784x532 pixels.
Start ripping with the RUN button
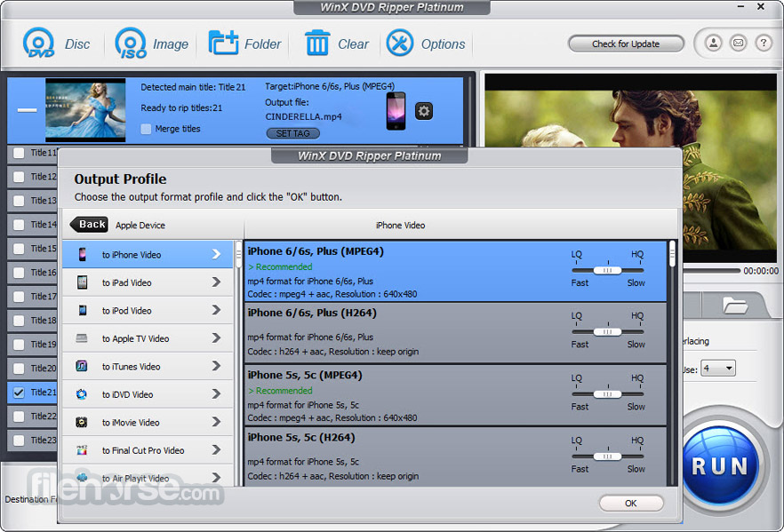tap(719, 466)
